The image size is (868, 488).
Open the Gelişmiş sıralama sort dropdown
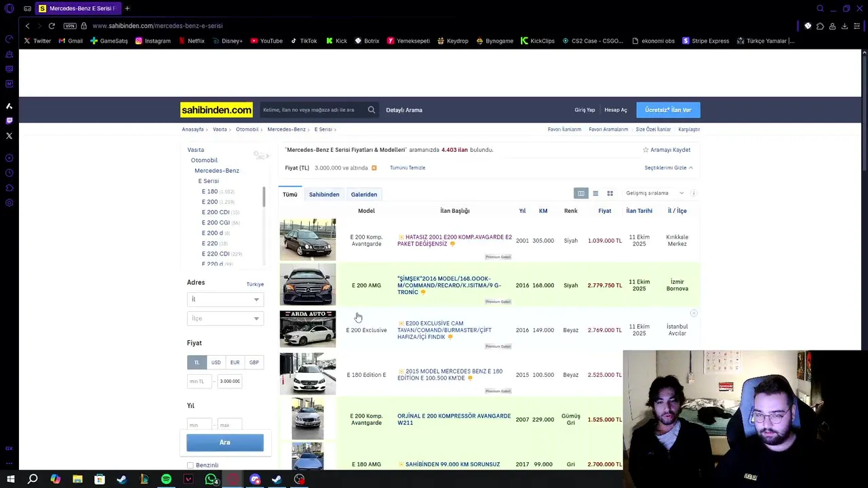654,193
